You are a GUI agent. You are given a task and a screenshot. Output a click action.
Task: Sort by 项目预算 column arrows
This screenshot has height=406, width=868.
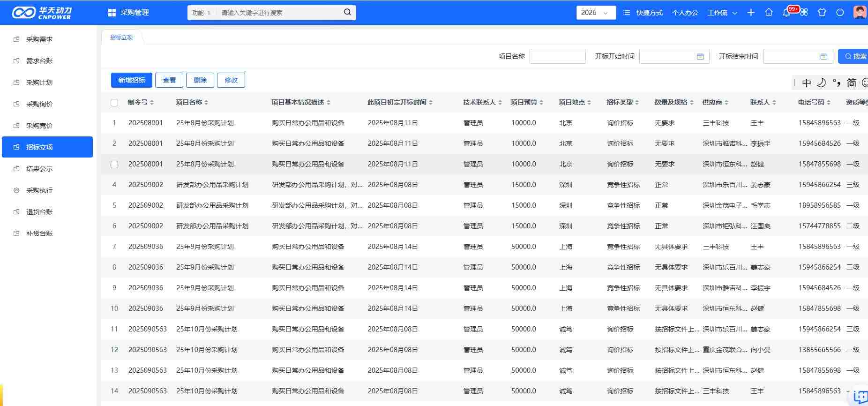click(541, 103)
